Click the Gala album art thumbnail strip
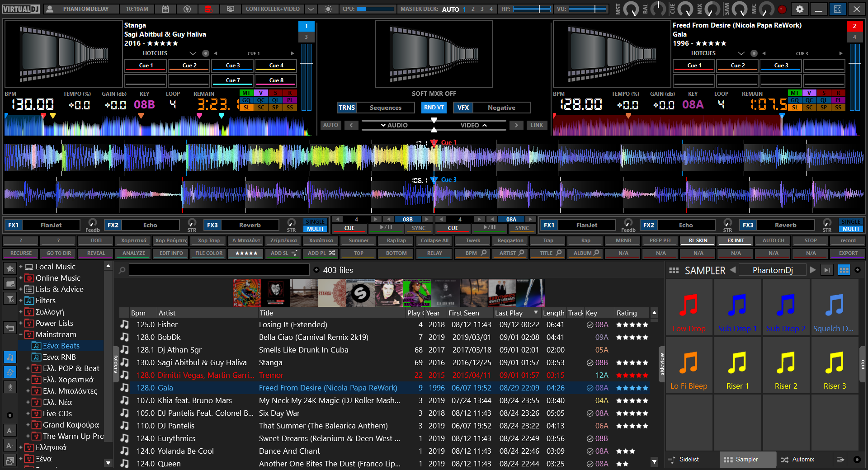 (x=388, y=293)
